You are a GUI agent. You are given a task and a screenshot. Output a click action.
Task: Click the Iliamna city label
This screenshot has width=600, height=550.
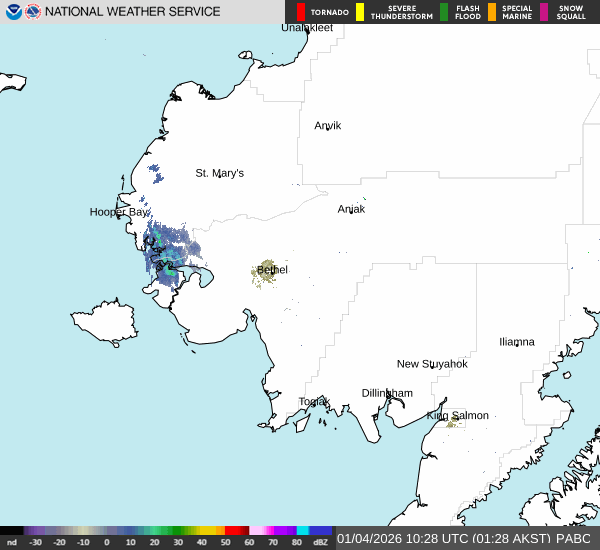click(517, 342)
